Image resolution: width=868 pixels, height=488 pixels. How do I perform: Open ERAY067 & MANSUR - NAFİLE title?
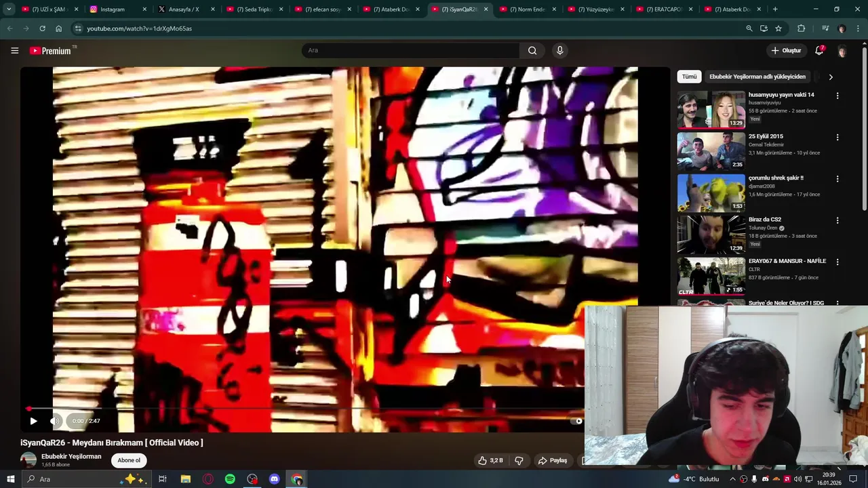point(787,261)
